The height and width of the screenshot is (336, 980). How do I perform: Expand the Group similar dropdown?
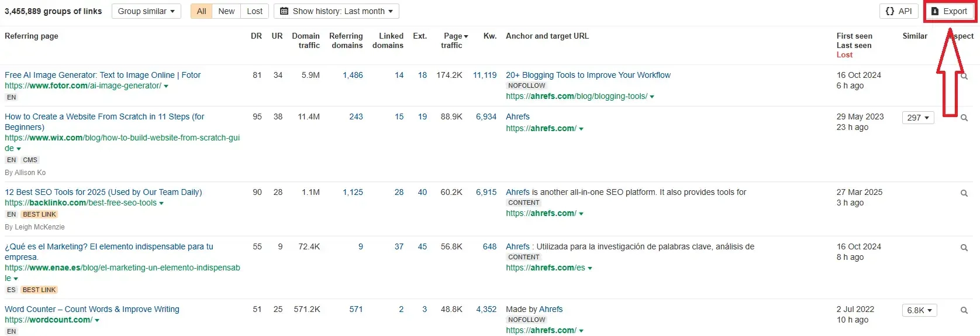pos(146,11)
